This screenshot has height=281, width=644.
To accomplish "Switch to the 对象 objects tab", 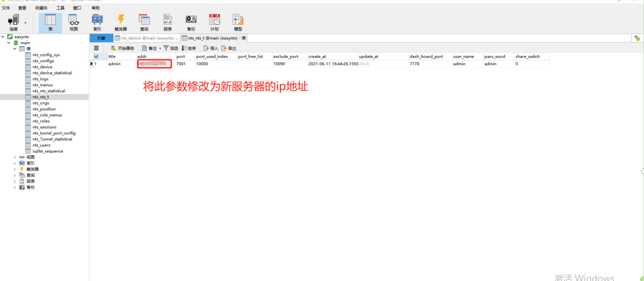I will [x=101, y=38].
